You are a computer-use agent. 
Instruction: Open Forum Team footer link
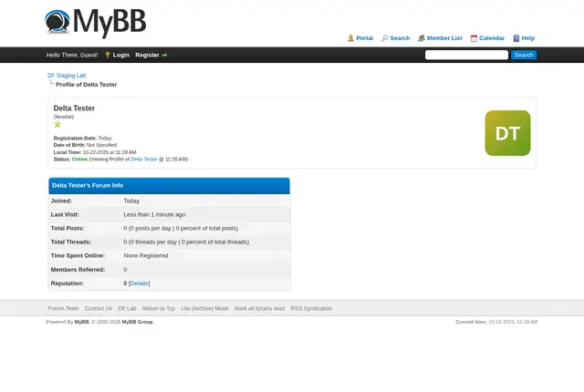pos(64,309)
